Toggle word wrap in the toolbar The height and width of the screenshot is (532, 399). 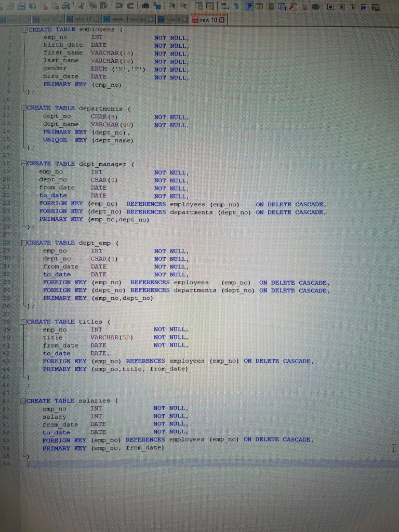(225, 6)
